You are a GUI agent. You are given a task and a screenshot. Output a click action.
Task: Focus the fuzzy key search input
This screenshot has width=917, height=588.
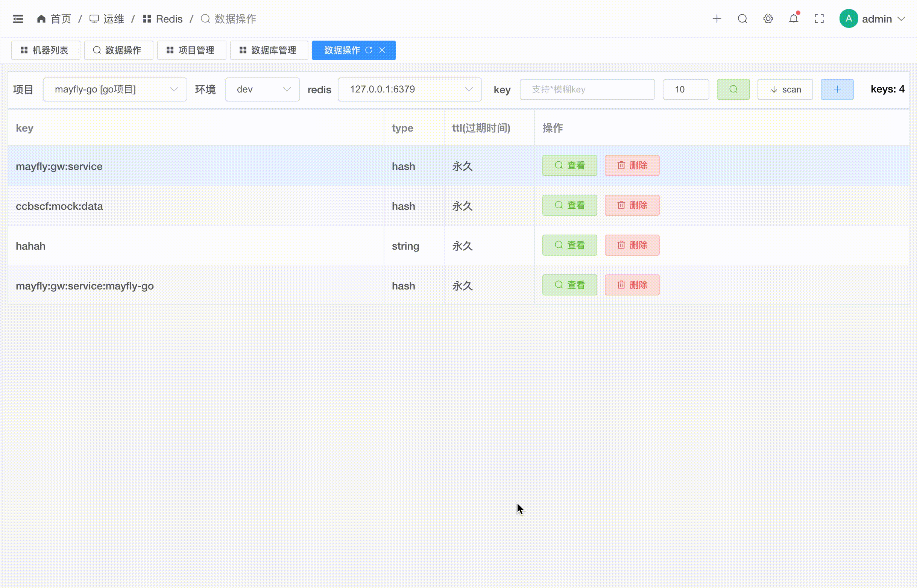pos(587,89)
